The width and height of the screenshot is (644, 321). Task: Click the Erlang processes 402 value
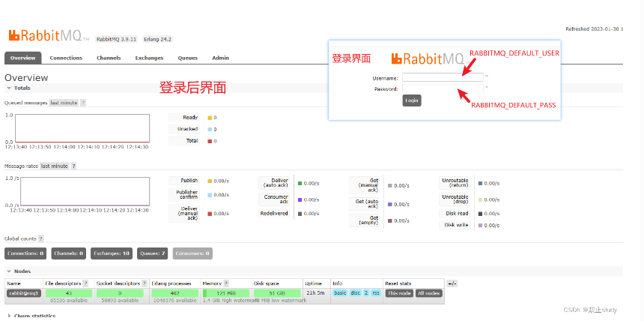pos(174,293)
